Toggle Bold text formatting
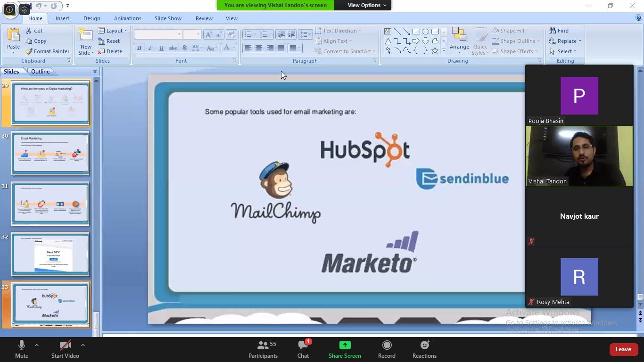This screenshot has width=644, height=362. pyautogui.click(x=139, y=48)
